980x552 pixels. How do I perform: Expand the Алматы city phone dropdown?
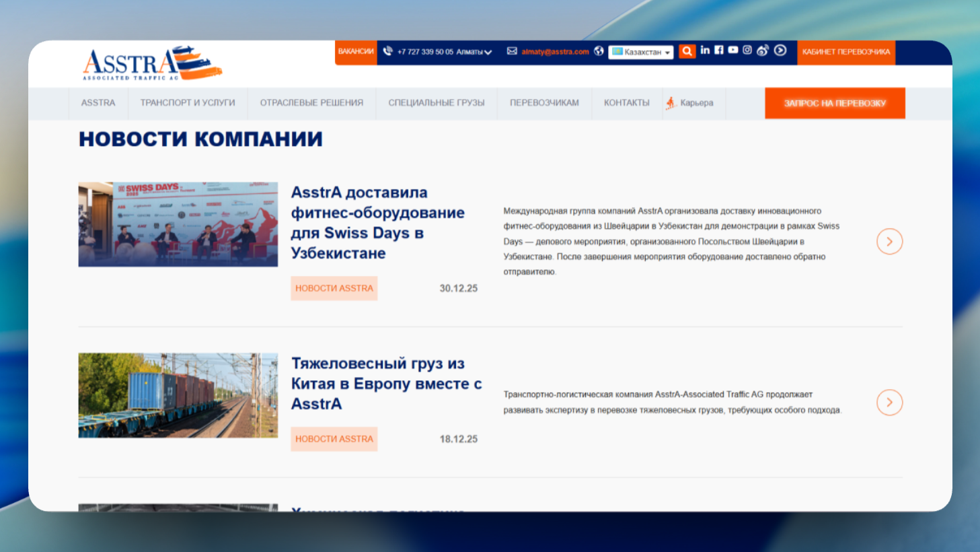click(474, 52)
